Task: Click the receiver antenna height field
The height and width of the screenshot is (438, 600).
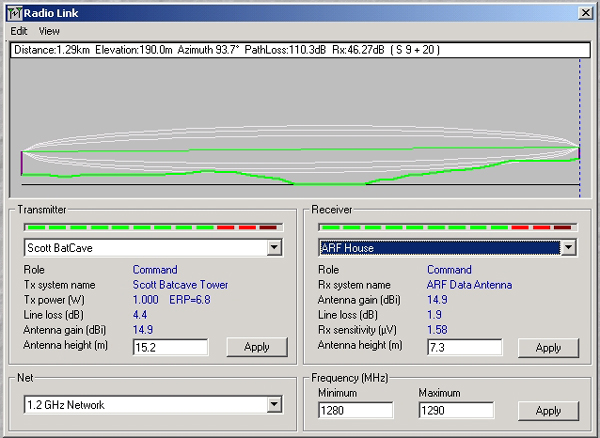Action: pyautogui.click(x=463, y=347)
